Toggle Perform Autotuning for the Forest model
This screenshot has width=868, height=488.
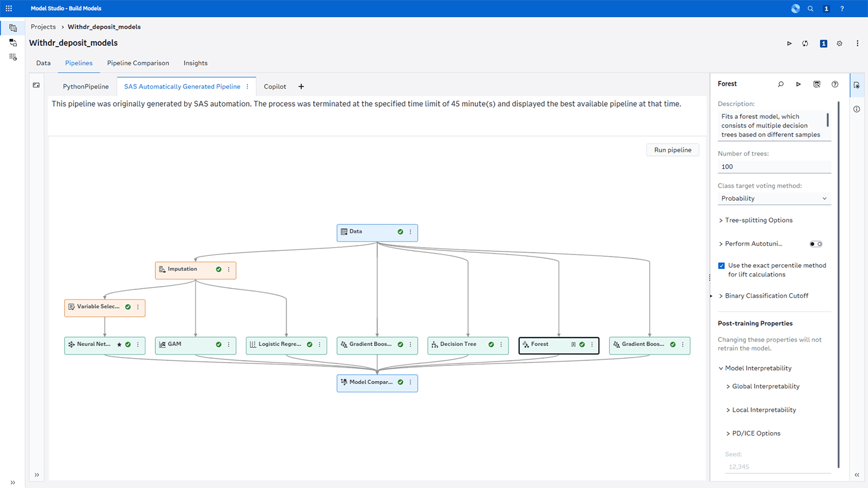click(816, 244)
